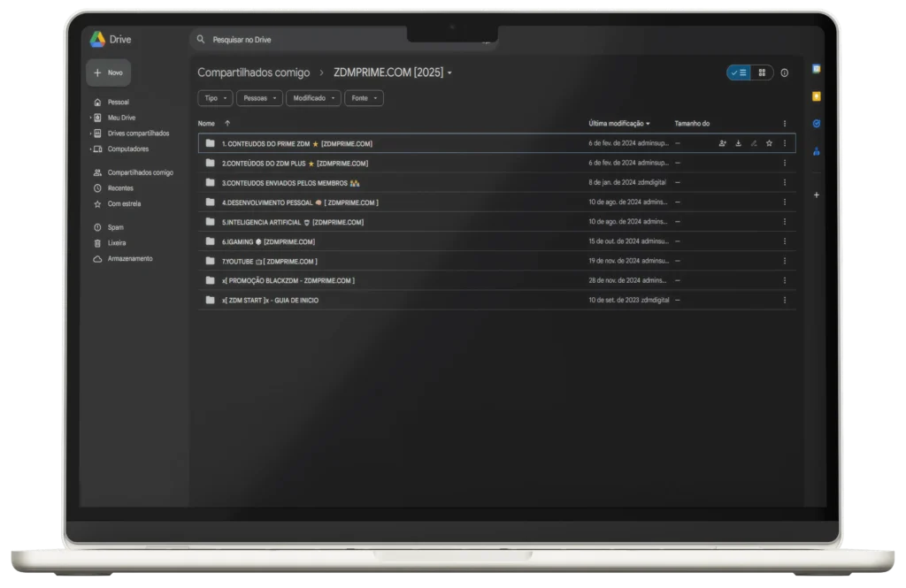Open the view details info icon
906x588 pixels.
(784, 73)
